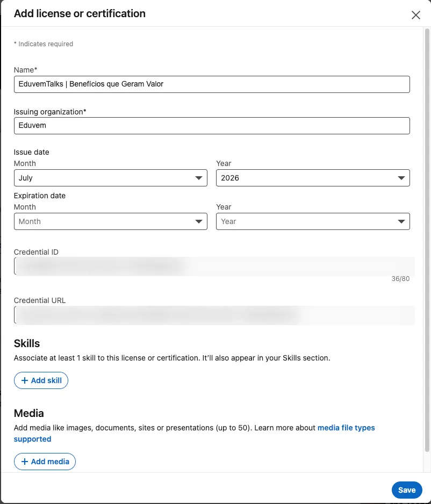Click the 36/80 character counter text
The width and height of the screenshot is (431, 504).
tap(400, 279)
